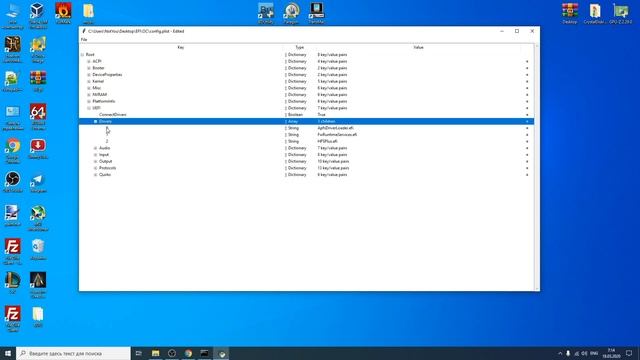Open the TransMac desktop shortcut

pyautogui.click(x=316, y=13)
